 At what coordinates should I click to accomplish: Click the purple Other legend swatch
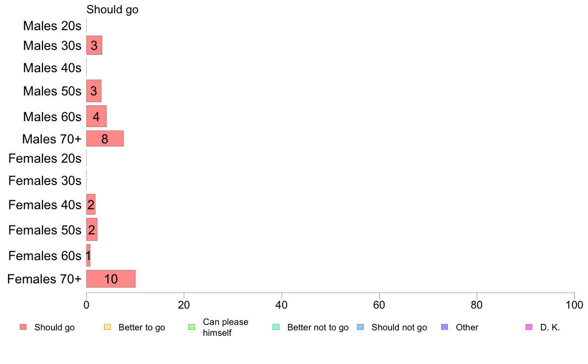pyautogui.click(x=444, y=327)
